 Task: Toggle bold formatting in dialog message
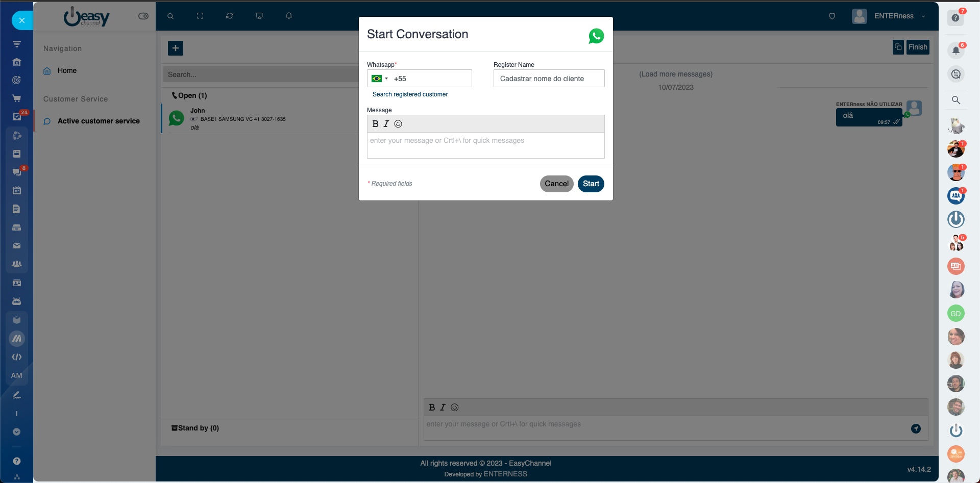click(x=375, y=124)
